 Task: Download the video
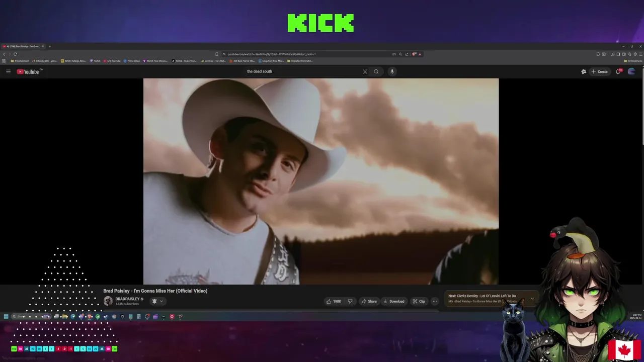pyautogui.click(x=393, y=301)
